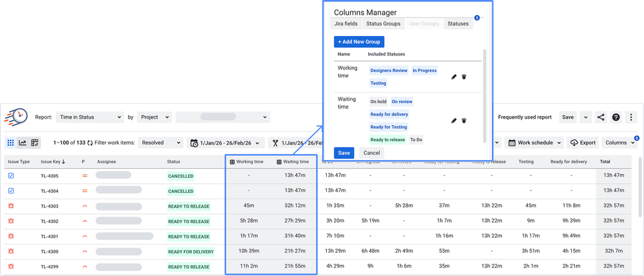The width and height of the screenshot is (644, 276).
Task: Click the Add New Group button
Action: pos(359,42)
